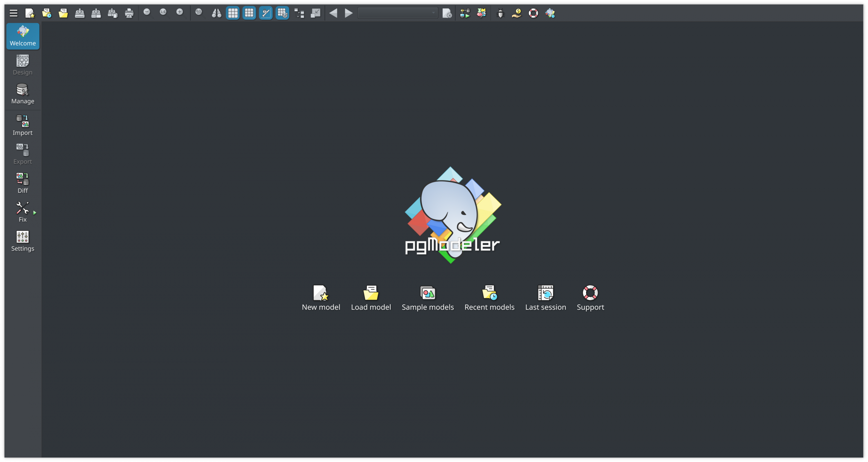
Task: Click the first save model toolbar icon
Action: coord(80,13)
